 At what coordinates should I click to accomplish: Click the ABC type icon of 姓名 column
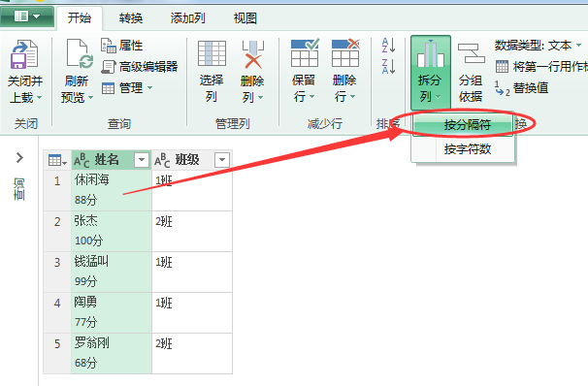coord(82,160)
